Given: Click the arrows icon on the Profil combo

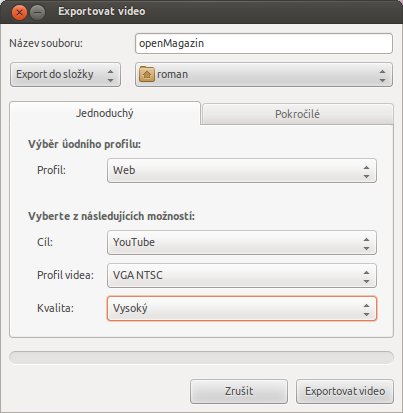Looking at the screenshot, I should (x=366, y=171).
